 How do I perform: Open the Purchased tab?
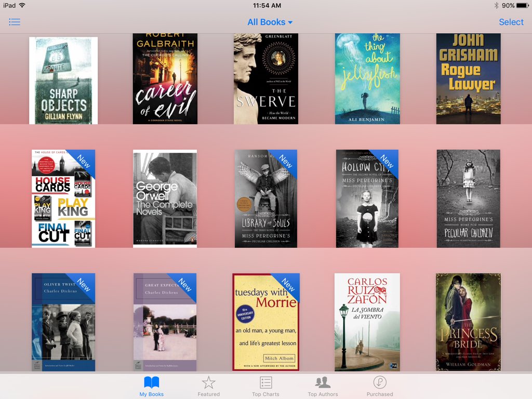[x=380, y=386]
